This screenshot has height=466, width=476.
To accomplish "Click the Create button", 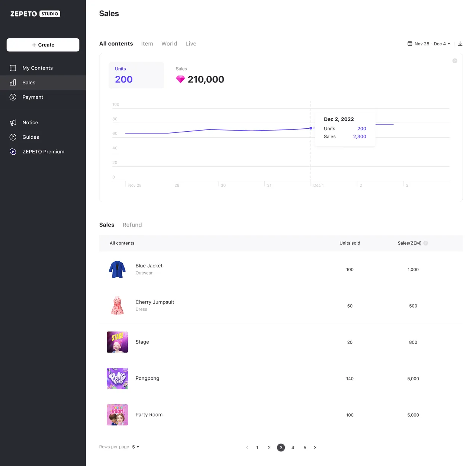I will [43, 45].
